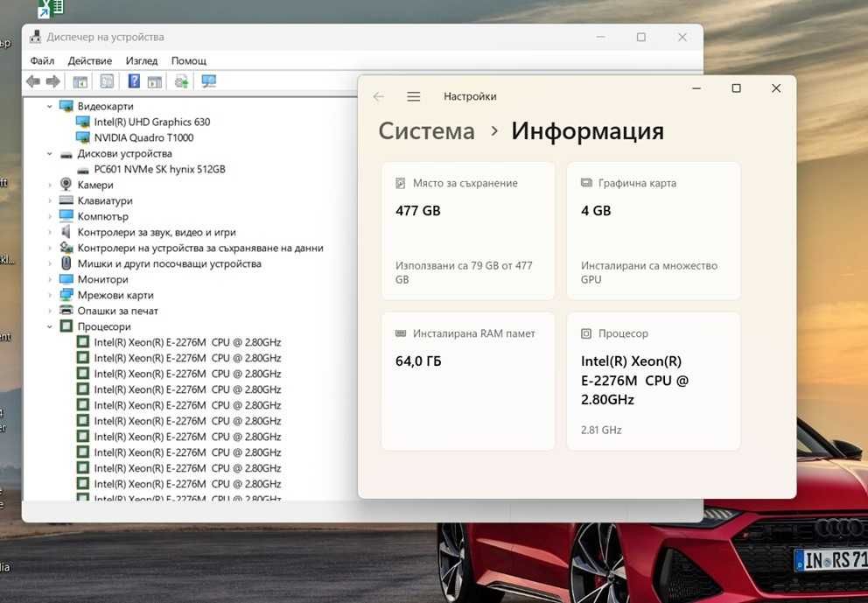The height and width of the screenshot is (603, 868).
Task: Open the Помощ menu
Action: [x=189, y=61]
